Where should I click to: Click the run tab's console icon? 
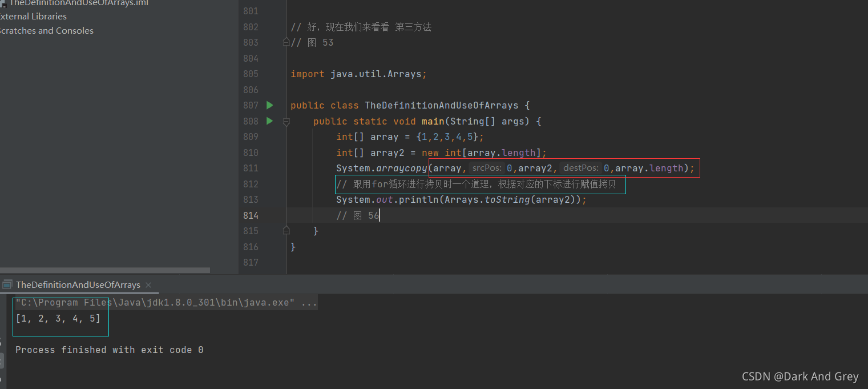point(7,284)
